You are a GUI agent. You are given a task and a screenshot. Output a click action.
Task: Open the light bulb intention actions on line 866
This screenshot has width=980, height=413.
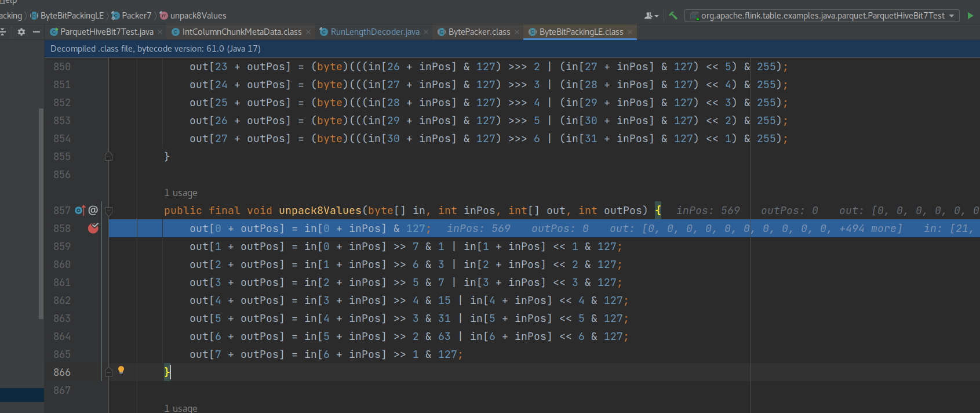[x=121, y=370]
